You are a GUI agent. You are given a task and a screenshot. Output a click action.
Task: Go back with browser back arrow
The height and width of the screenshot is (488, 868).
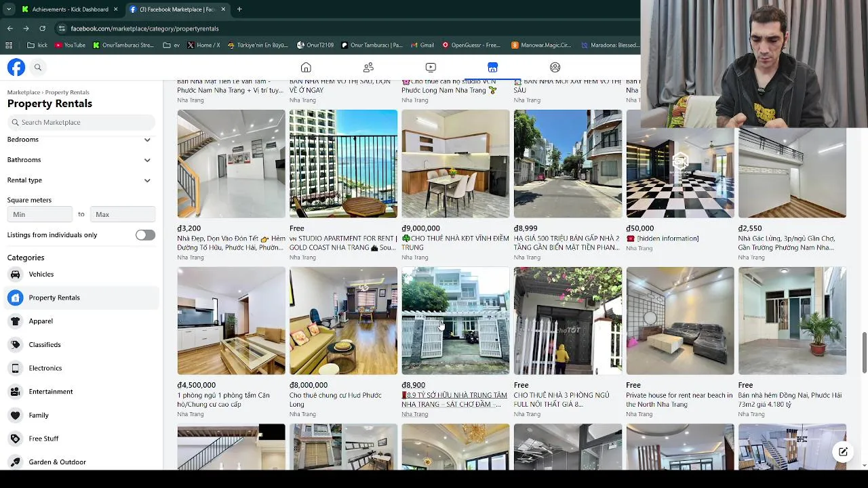[9, 28]
